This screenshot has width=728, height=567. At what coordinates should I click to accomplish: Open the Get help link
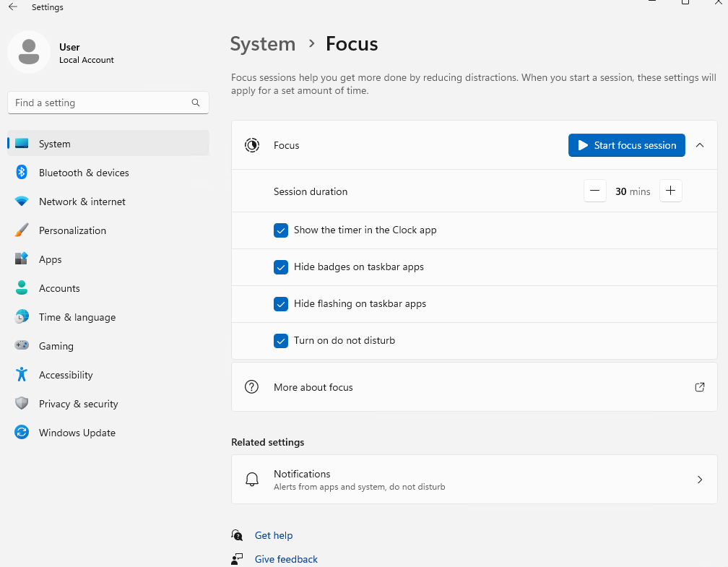coord(274,535)
